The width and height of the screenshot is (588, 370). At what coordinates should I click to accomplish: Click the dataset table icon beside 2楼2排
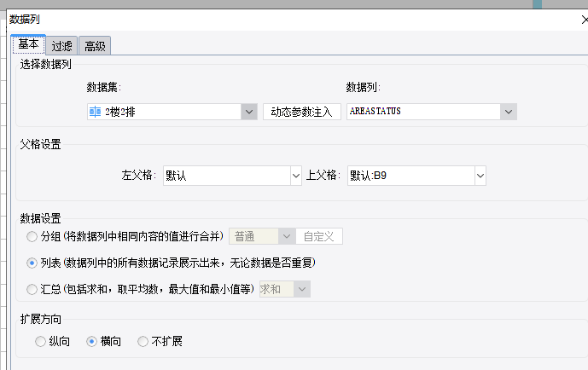[95, 112]
